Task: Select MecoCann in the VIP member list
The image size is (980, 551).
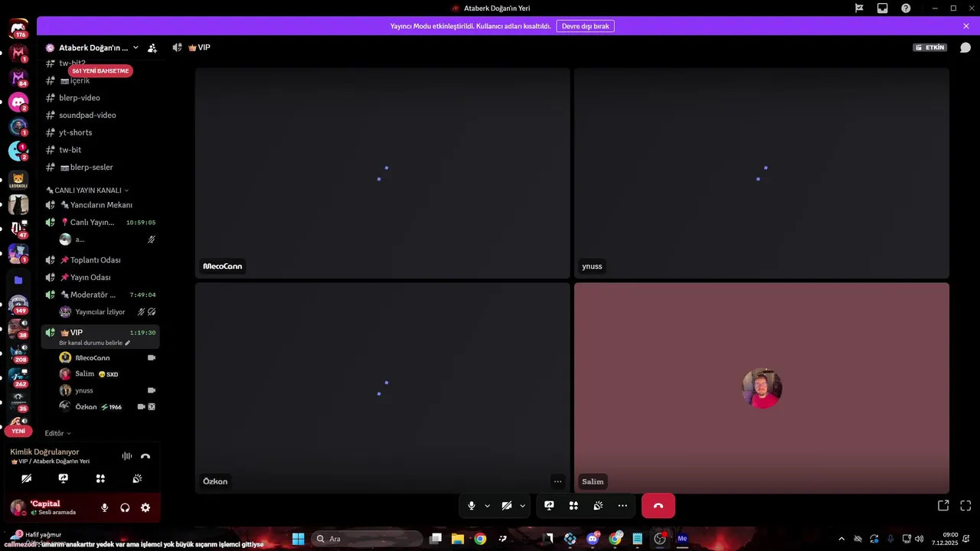Action: [x=107, y=357]
